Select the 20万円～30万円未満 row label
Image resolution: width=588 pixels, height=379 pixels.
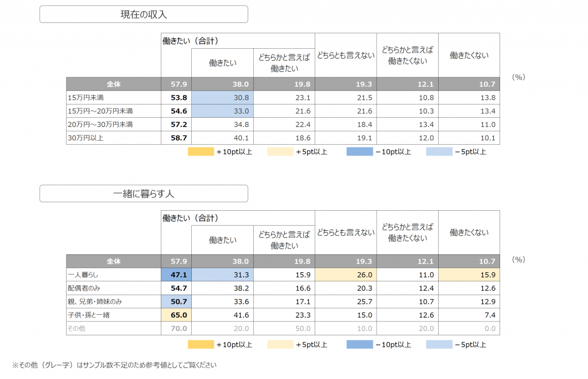click(114, 125)
